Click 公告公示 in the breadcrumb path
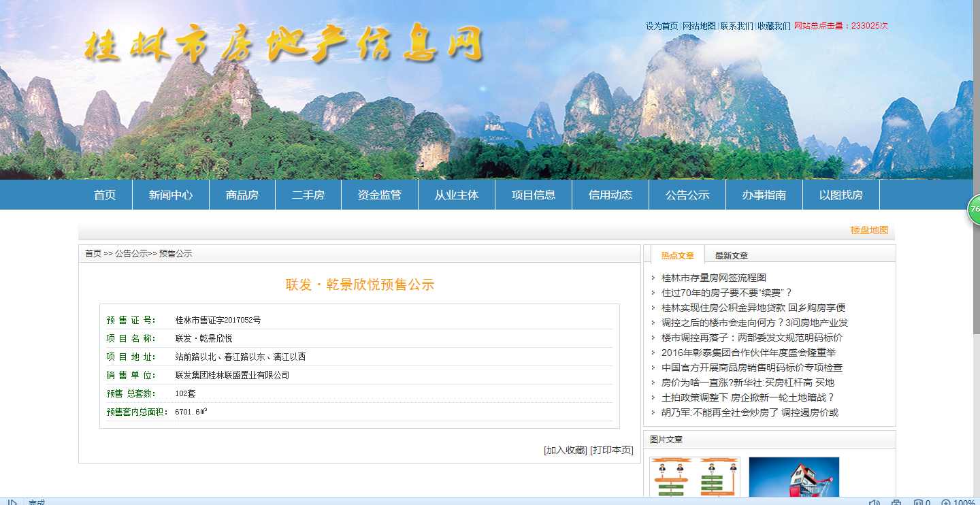980x505 pixels. coord(131,254)
